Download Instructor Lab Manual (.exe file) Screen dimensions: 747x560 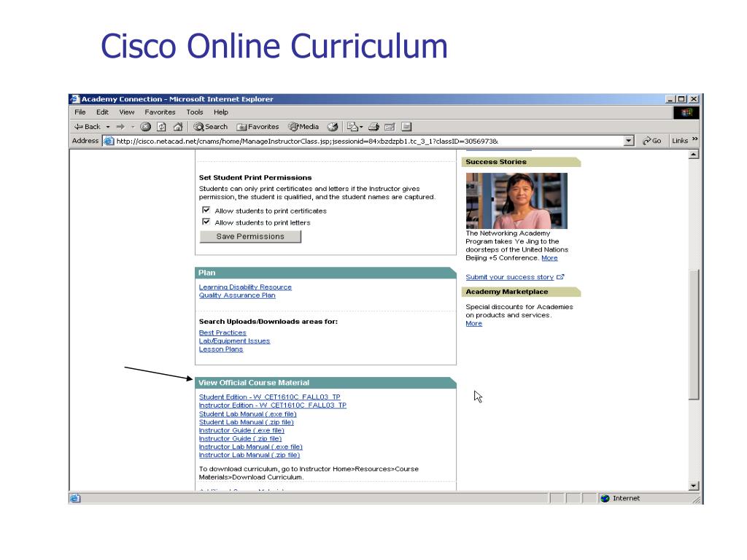pos(251,447)
